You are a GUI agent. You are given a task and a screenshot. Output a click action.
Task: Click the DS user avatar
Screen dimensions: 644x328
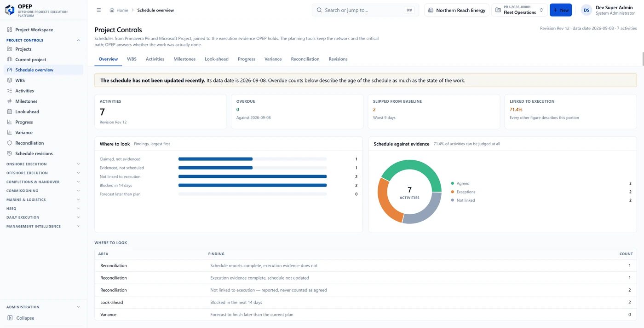click(x=586, y=10)
